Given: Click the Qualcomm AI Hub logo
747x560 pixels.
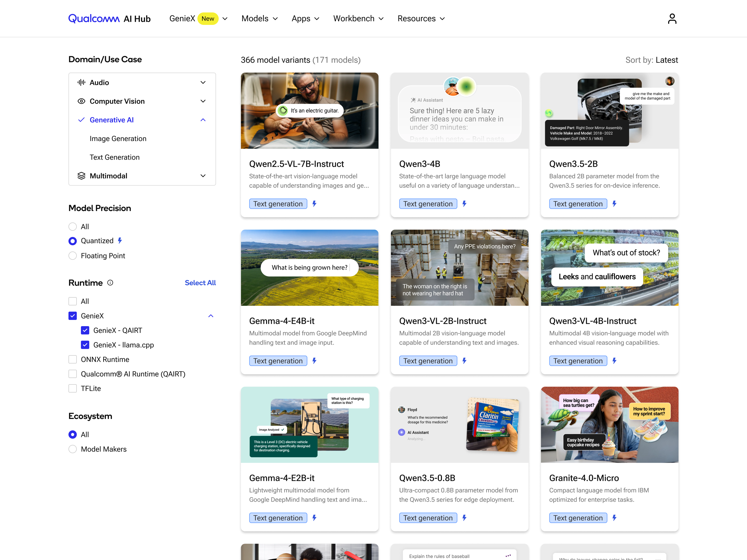Looking at the screenshot, I should pyautogui.click(x=109, y=19).
